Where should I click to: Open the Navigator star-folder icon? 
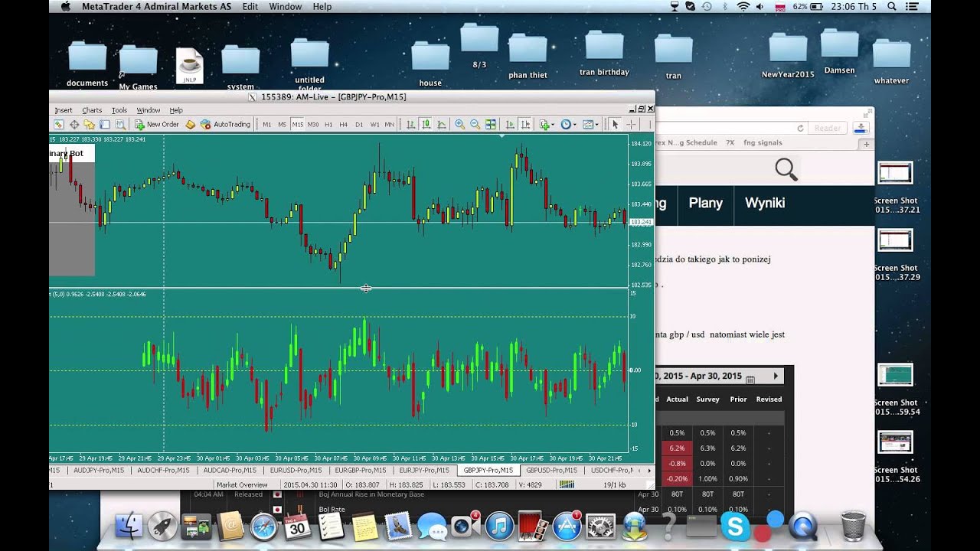click(90, 124)
